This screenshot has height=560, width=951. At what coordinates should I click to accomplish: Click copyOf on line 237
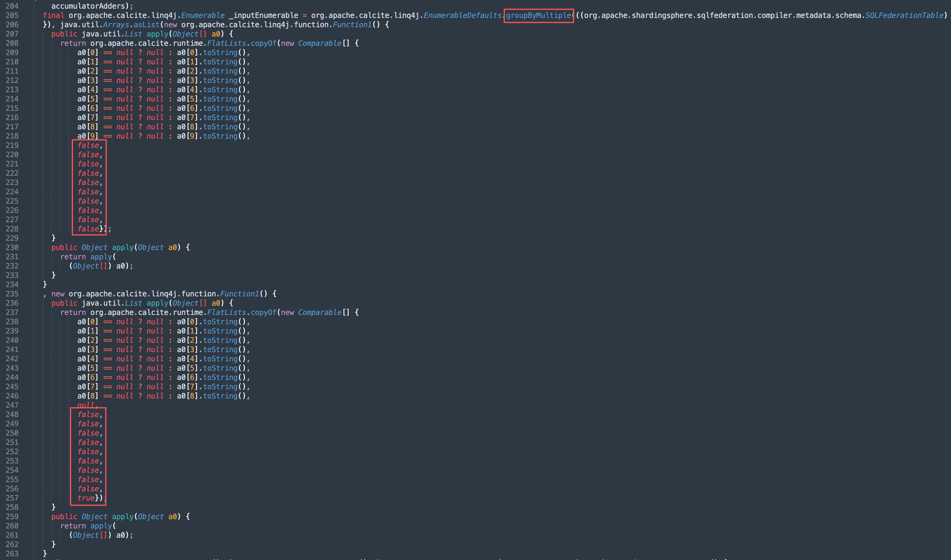coord(263,312)
